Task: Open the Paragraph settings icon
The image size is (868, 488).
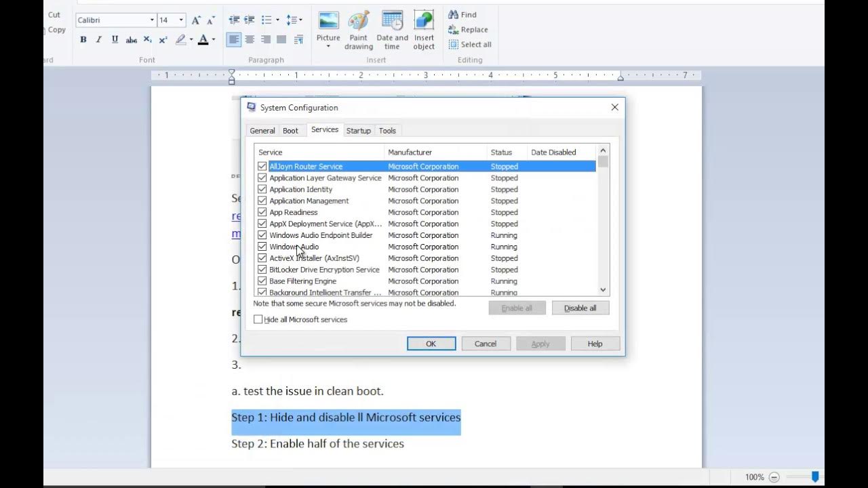Action: [x=298, y=40]
